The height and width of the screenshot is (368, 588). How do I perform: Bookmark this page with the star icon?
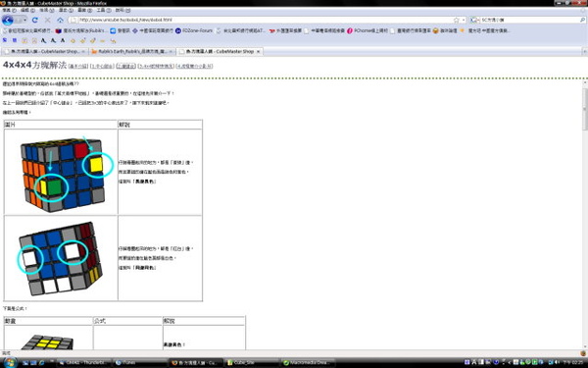[x=457, y=20]
